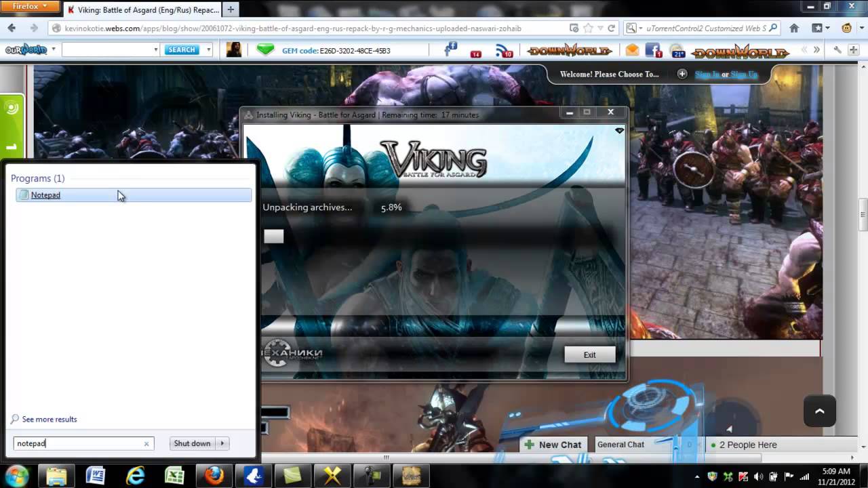Open the URL history dropdown arrow
Screen dimensions: 868x488
(x=599, y=28)
